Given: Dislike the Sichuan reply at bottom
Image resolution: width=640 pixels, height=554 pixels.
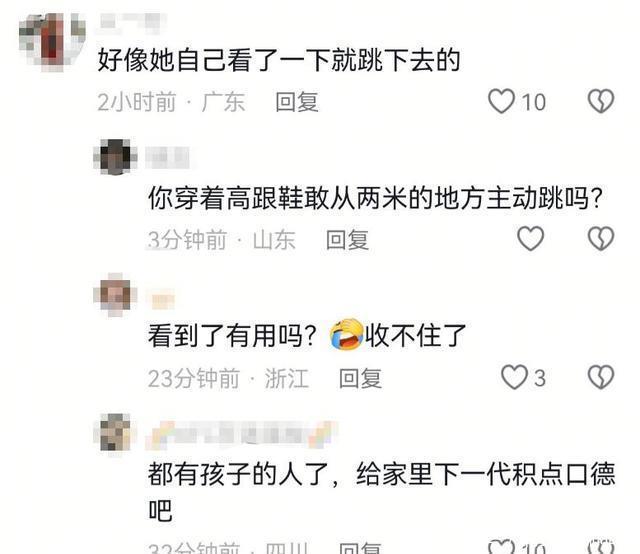Looking at the screenshot, I should click(x=601, y=547).
